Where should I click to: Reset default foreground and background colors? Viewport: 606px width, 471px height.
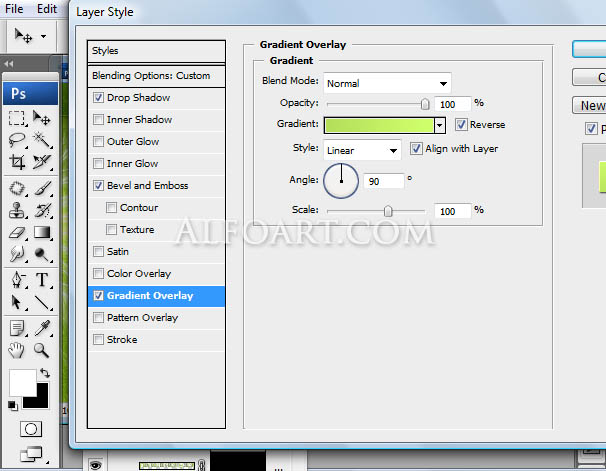[13, 406]
